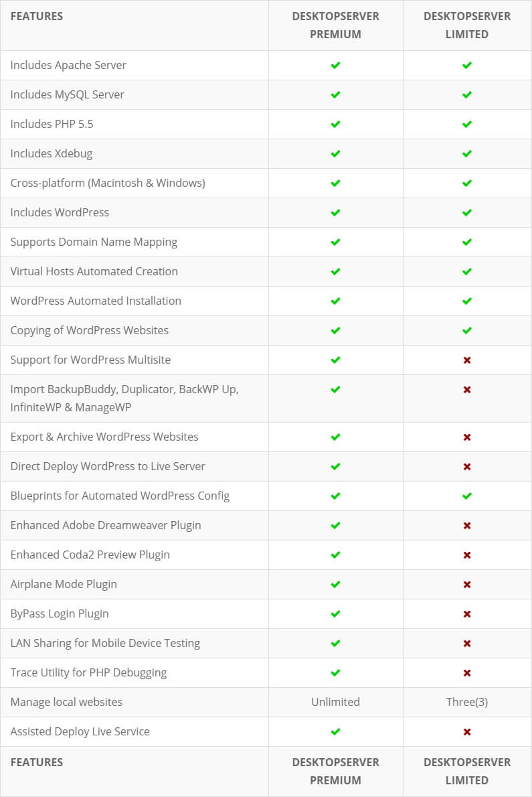Viewport: 532px width, 797px height.
Task: Click the Unlimited value for local websites
Action: [335, 702]
